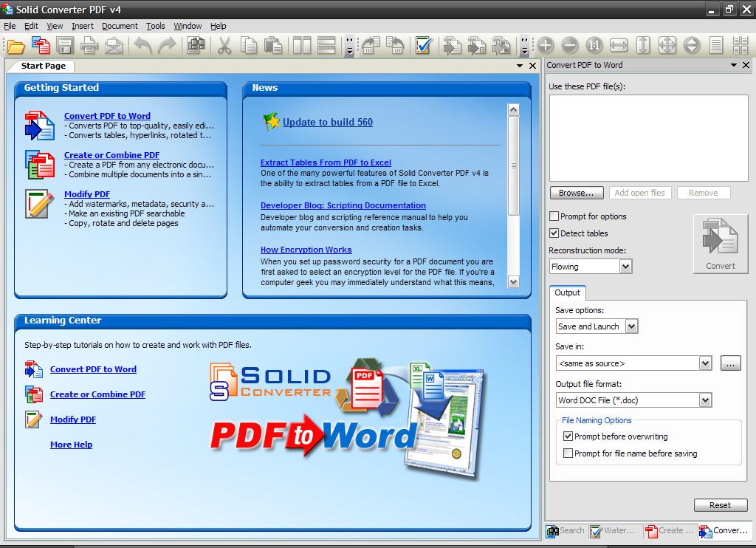Select the Start Page tab
The width and height of the screenshot is (756, 548).
44,66
